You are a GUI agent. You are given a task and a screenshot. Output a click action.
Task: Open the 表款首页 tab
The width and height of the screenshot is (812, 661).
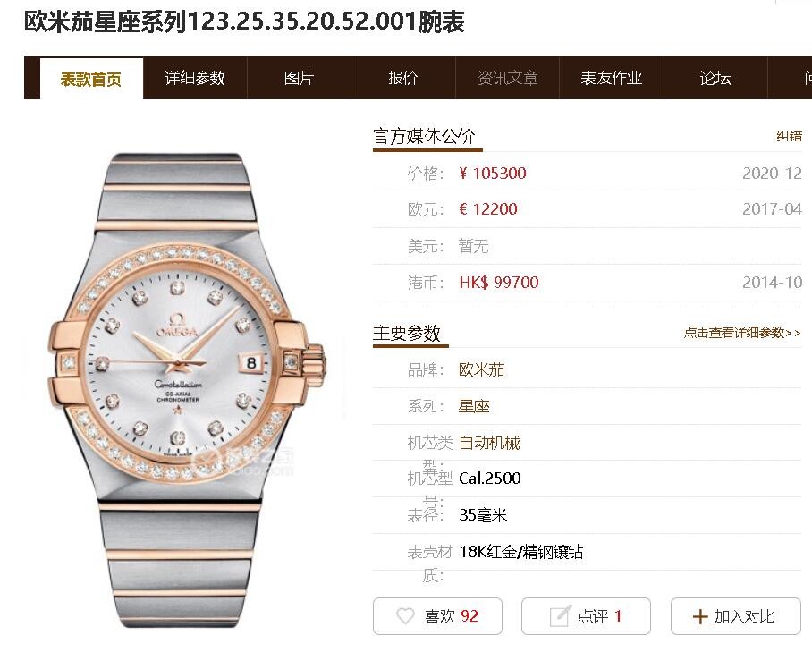[91, 78]
